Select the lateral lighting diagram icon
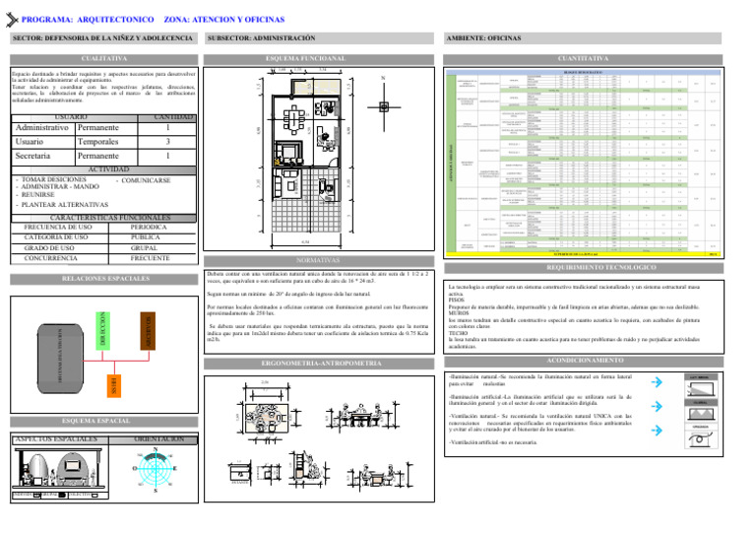 click(x=701, y=389)
